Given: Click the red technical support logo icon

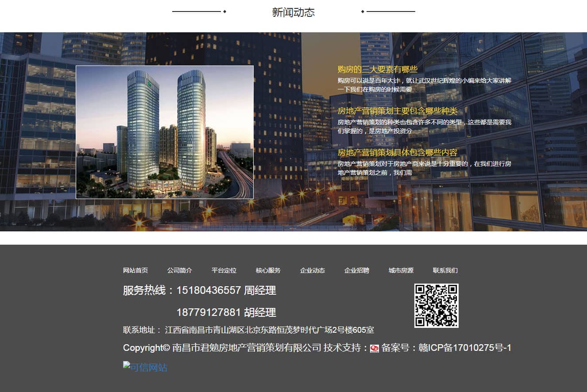Looking at the screenshot, I should [375, 348].
